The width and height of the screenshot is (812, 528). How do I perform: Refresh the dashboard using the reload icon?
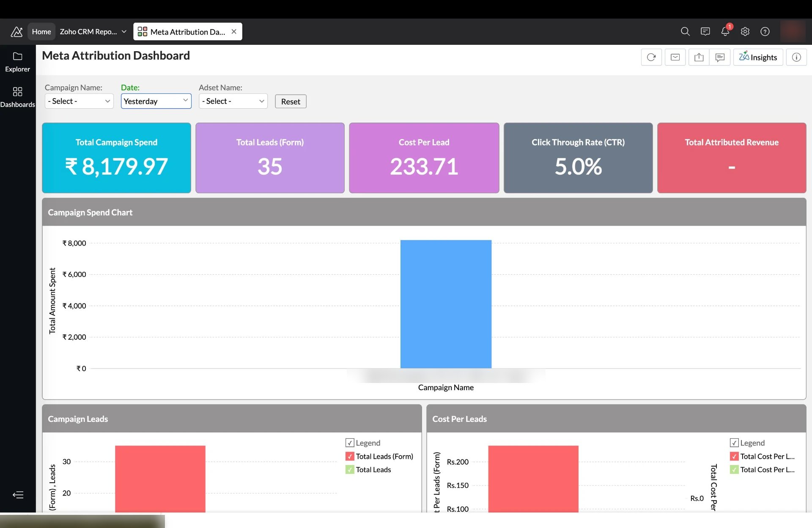tap(651, 57)
